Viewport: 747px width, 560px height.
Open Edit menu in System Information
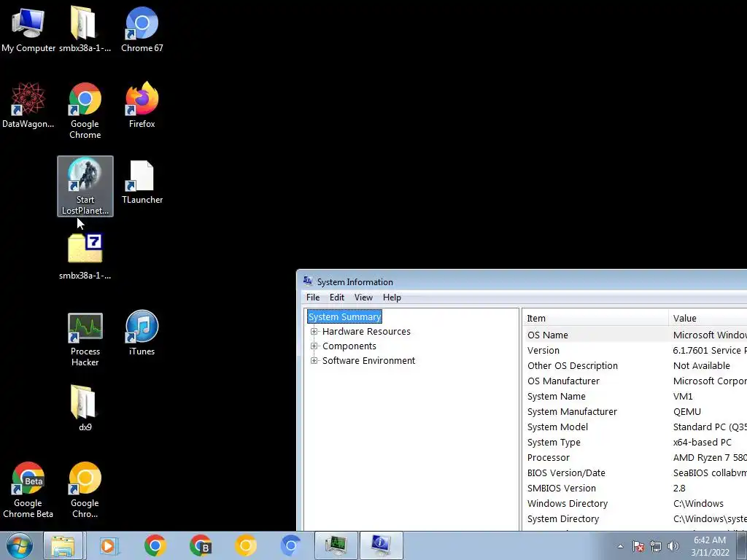337,297
